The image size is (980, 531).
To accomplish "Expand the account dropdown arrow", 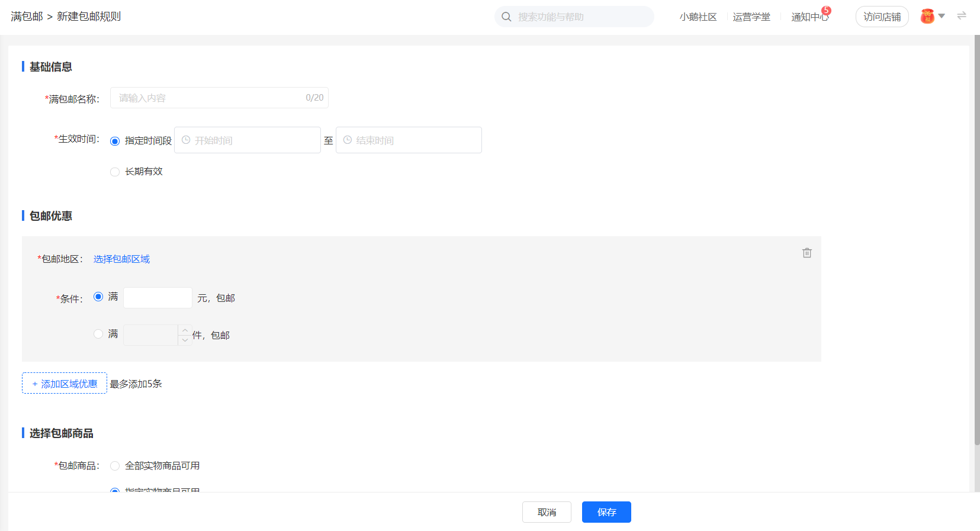I will click(942, 16).
